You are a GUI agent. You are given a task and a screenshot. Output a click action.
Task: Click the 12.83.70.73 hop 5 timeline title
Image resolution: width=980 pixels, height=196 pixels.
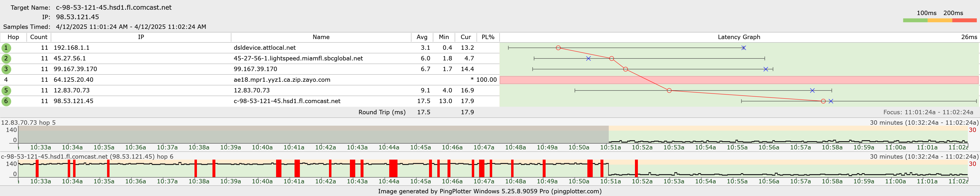click(29, 123)
